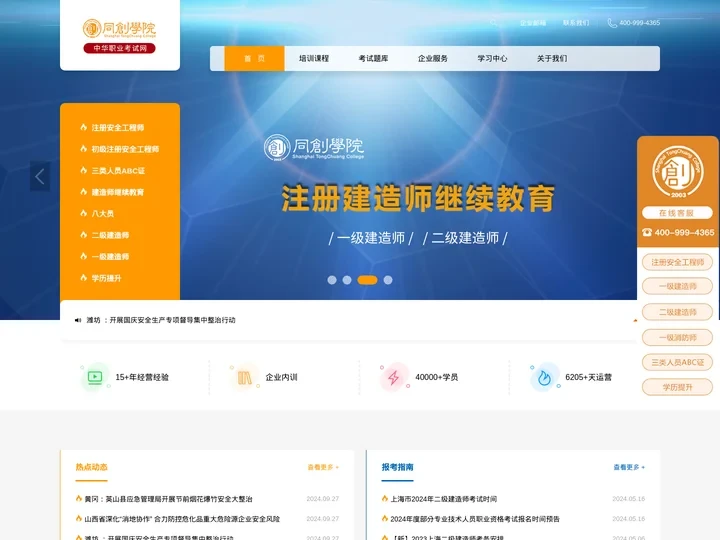Expand 查看更多 for 报考指南
The image size is (720, 540).
tap(629, 467)
